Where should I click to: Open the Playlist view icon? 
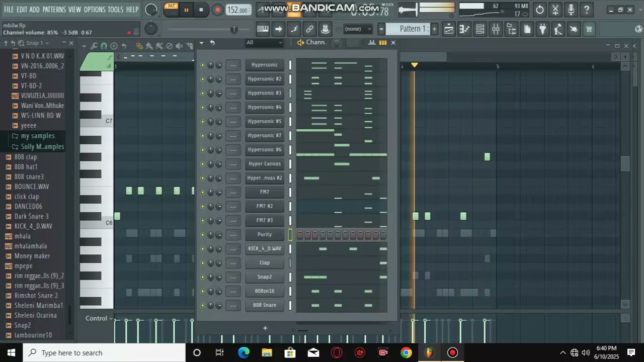(449, 29)
